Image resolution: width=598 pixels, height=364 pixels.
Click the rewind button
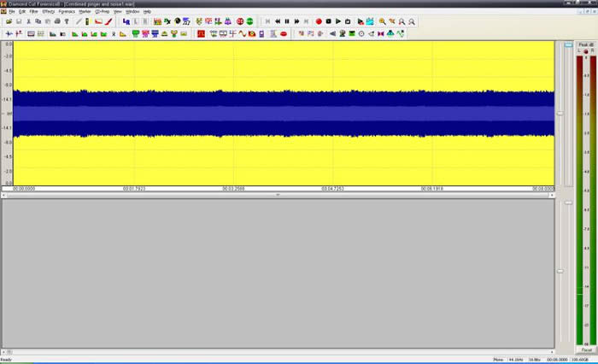pyautogui.click(x=278, y=21)
